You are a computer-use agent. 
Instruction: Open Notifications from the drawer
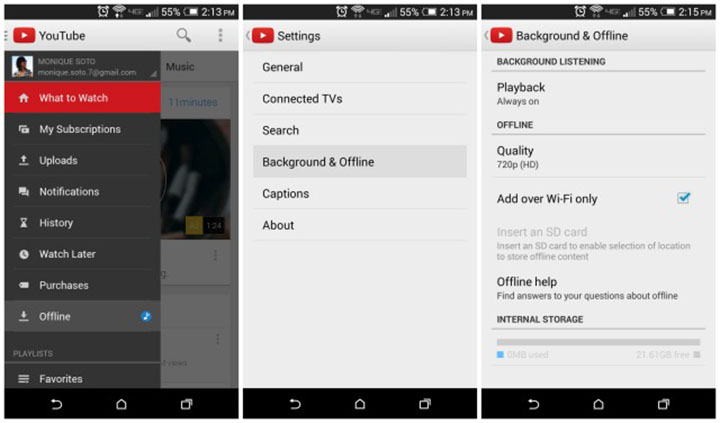click(83, 192)
